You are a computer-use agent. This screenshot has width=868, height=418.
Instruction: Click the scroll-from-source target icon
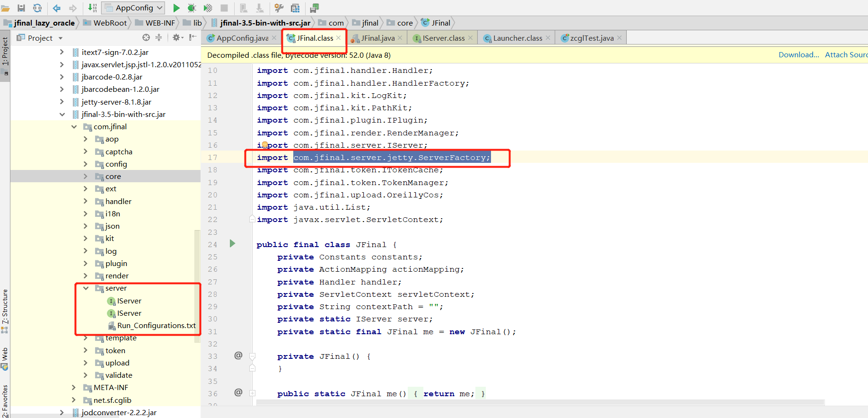point(146,37)
